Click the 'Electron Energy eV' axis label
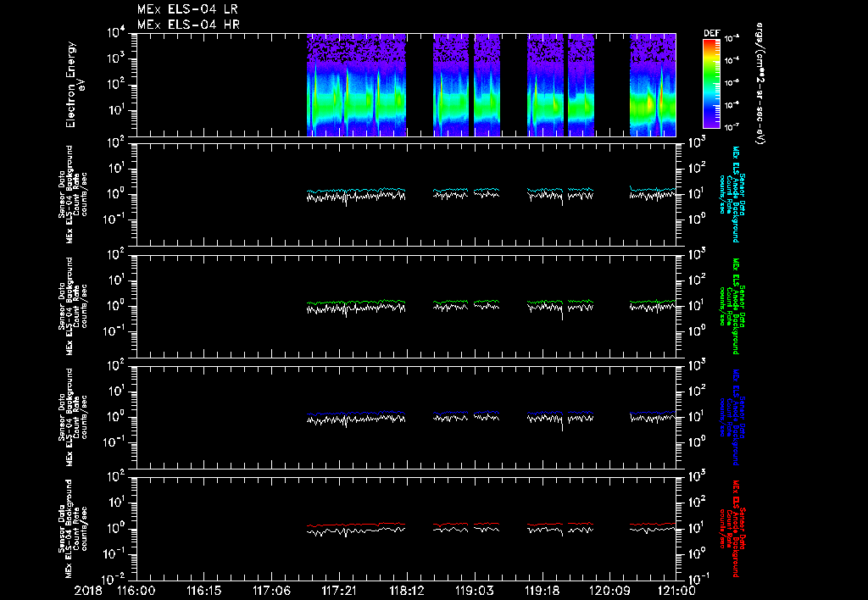 [x=75, y=85]
